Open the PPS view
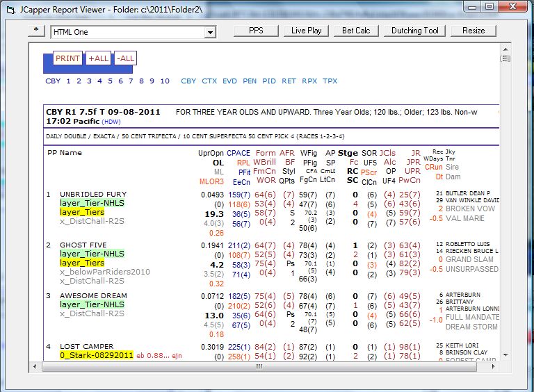Viewport: 534px width, 392px height. (254, 31)
